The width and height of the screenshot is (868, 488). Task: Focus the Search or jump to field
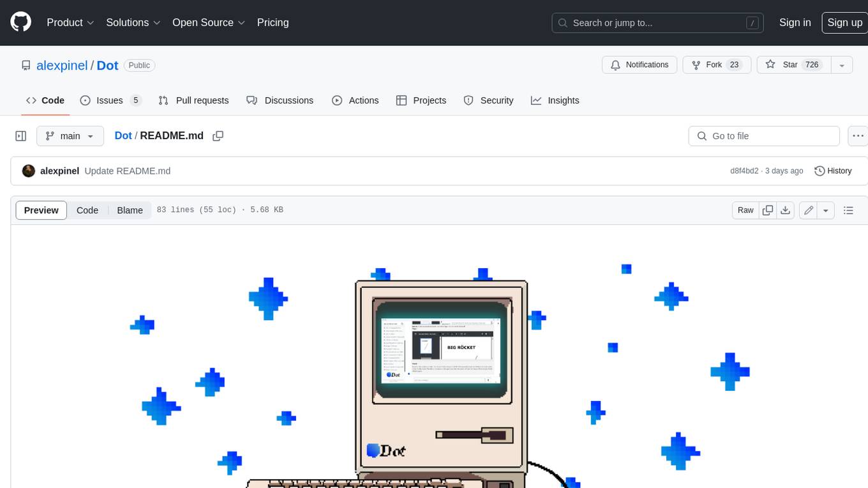(x=658, y=23)
